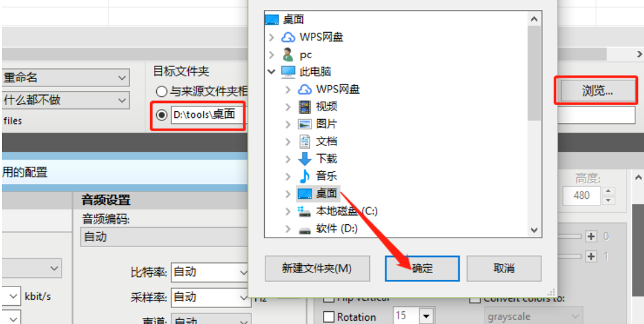644x324 pixels.
Task: Click the 浏览... button
Action: (597, 91)
